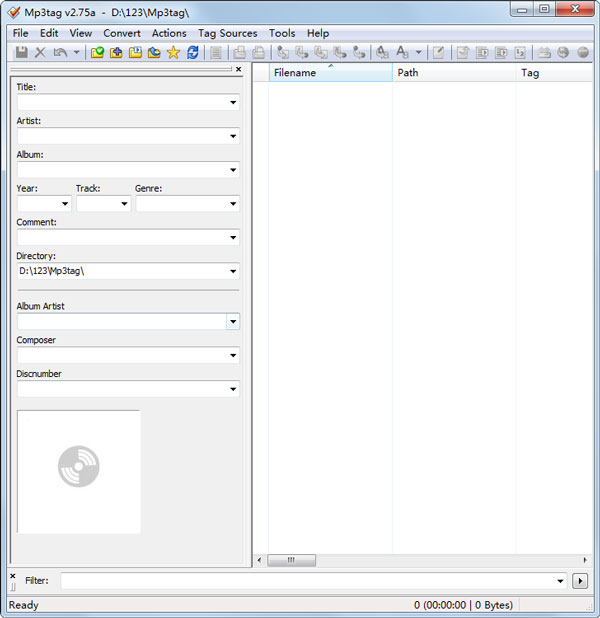
Task: Click the Actions Quick letter A icon
Action: click(402, 52)
